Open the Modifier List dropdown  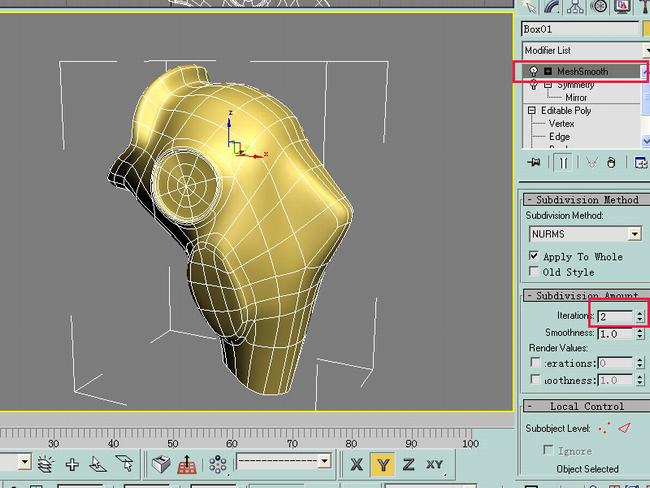(585, 51)
